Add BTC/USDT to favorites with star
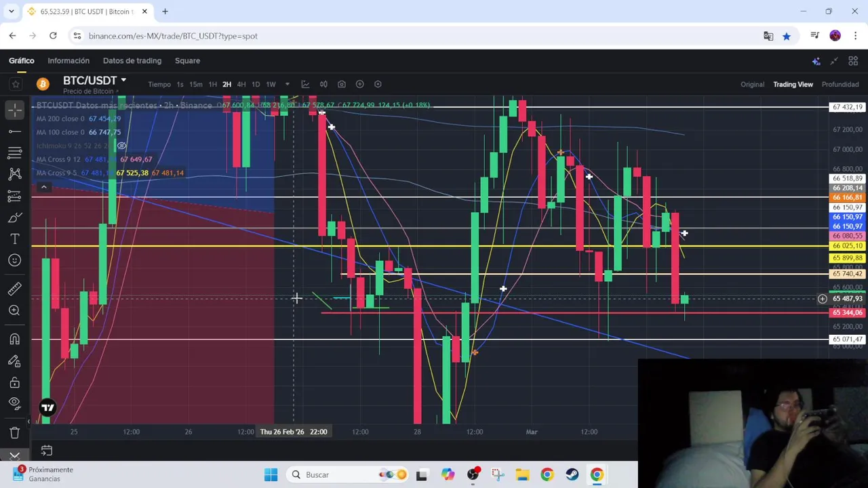The width and height of the screenshot is (868, 488). click(x=15, y=84)
